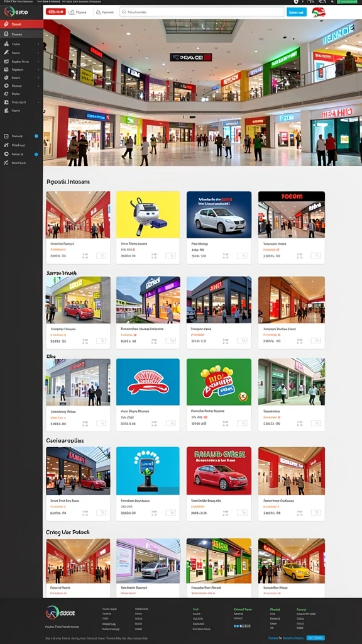The image size is (362, 644).
Task: Open the kiosk card on cyan background
Action: tap(148, 484)
